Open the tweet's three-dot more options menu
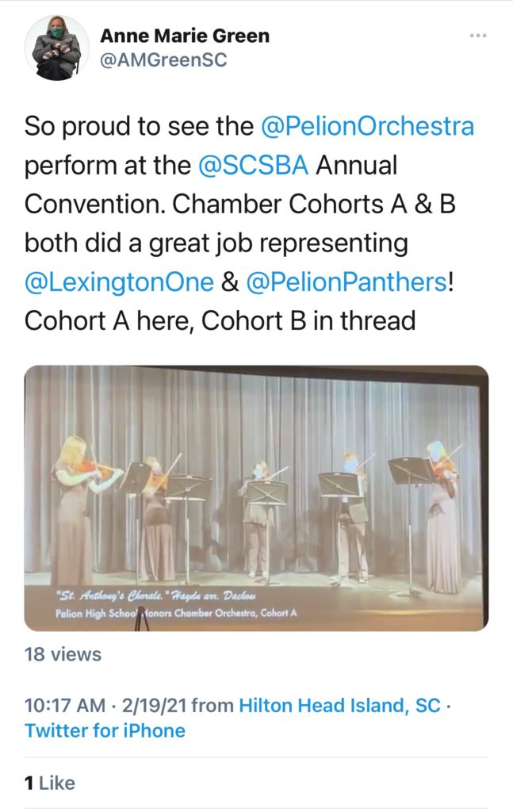Viewport: 513px width, 812px height. pyautogui.click(x=477, y=36)
